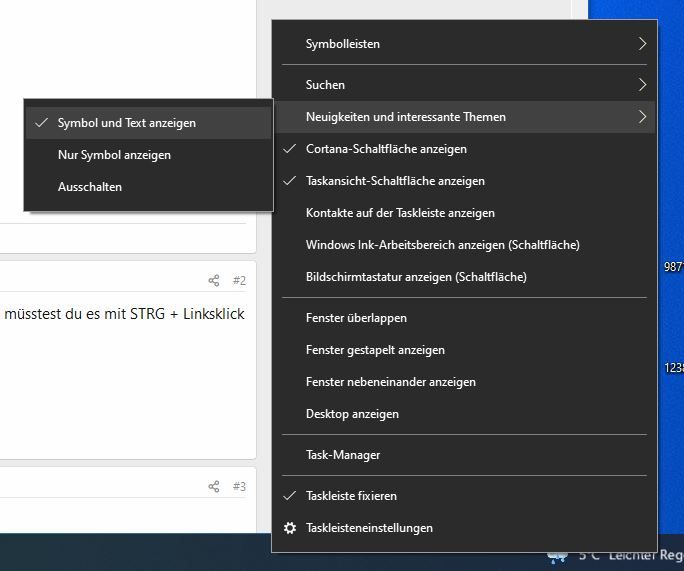Click the gear icon beside Taskleisteneinstellungen
This screenshot has width=684, height=571.
tap(290, 528)
